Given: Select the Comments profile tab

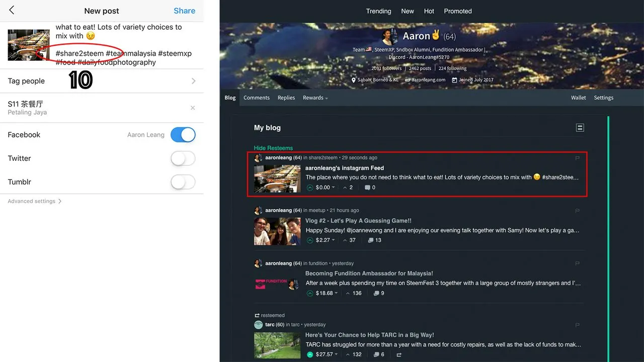Looking at the screenshot, I should click(x=257, y=98).
